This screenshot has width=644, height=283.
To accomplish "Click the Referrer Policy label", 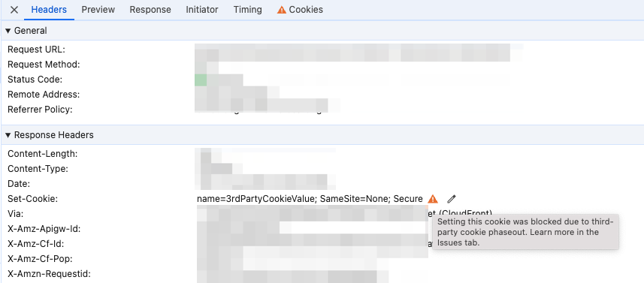I will pyautogui.click(x=40, y=110).
